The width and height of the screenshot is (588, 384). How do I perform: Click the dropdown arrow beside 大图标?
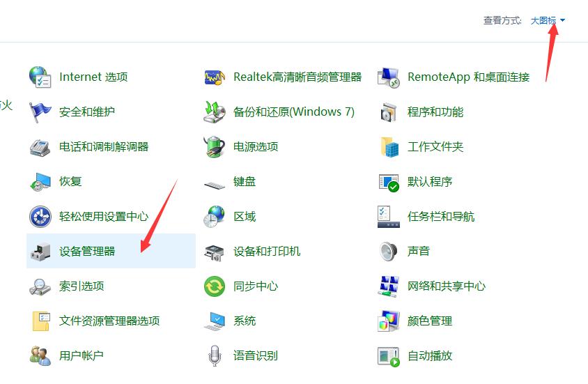[562, 20]
